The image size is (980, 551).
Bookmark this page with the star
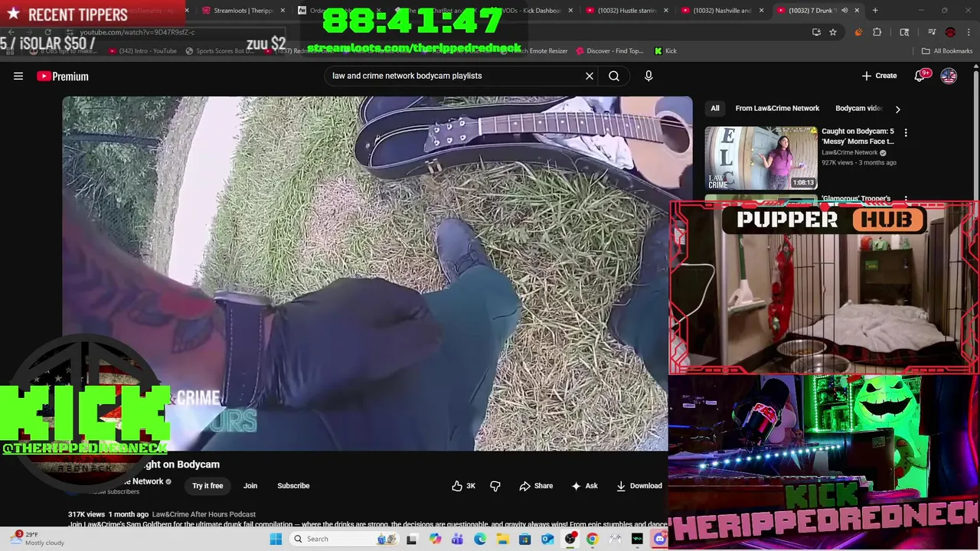833,32
